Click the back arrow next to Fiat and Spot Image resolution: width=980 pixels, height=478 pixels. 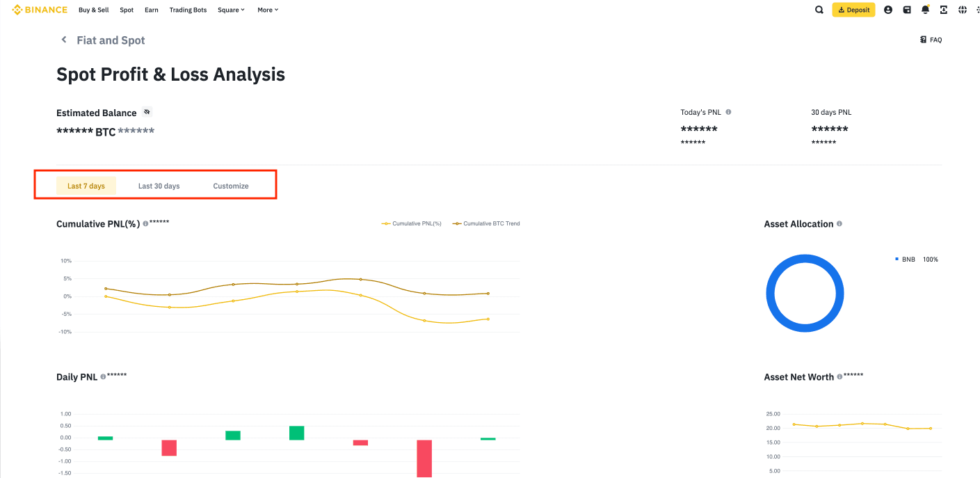63,40
